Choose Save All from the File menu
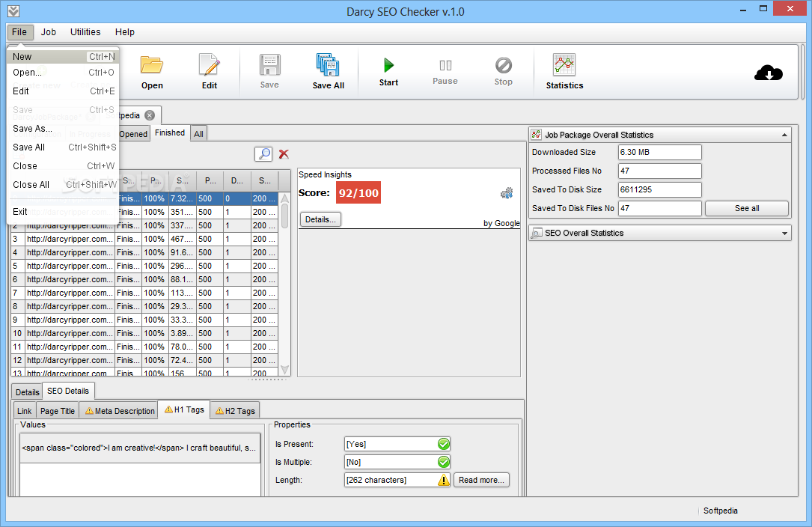This screenshot has width=812, height=527. coord(63,147)
